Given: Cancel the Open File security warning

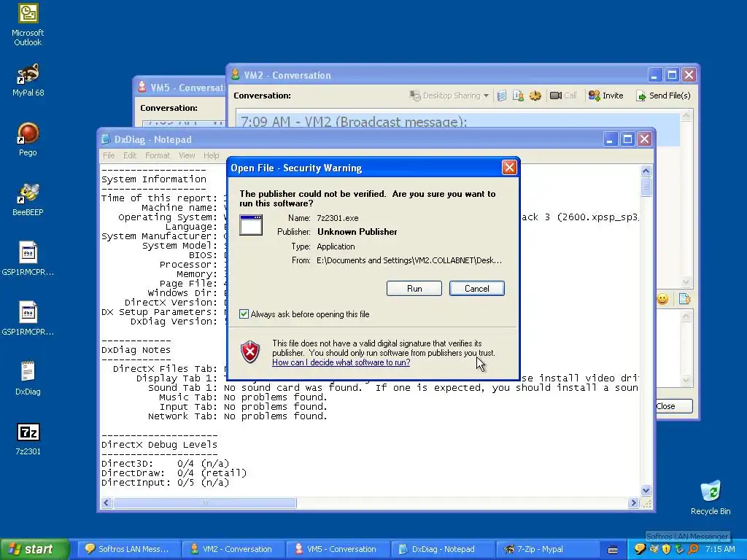Looking at the screenshot, I should click(x=476, y=289).
